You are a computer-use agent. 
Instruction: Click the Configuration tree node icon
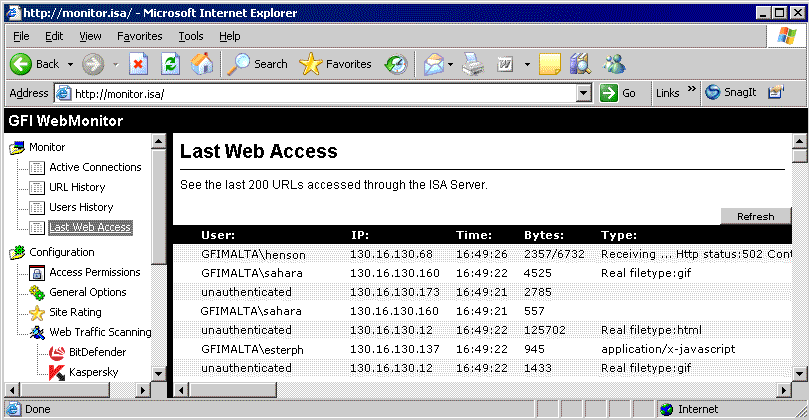click(17, 252)
